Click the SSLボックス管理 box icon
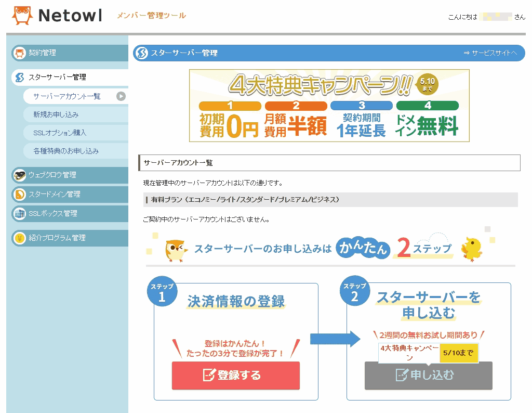 19,214
